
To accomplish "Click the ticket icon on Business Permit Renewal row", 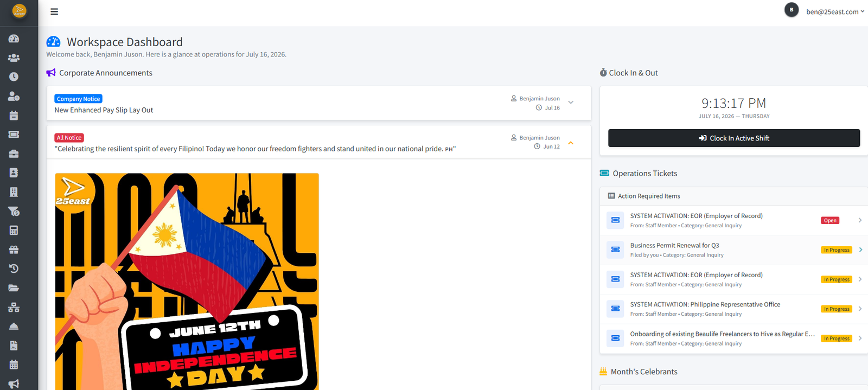I will (615, 250).
